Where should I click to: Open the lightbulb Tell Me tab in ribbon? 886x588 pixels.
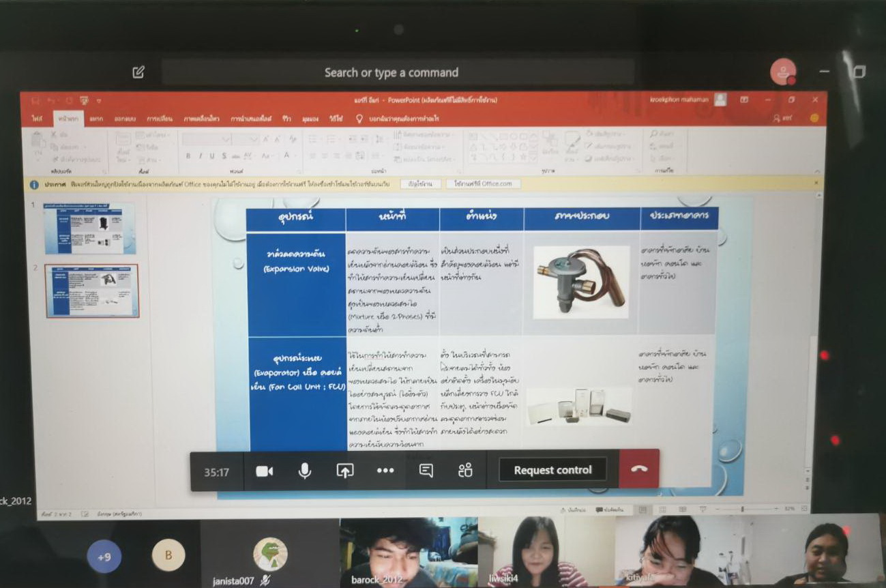pos(359,119)
